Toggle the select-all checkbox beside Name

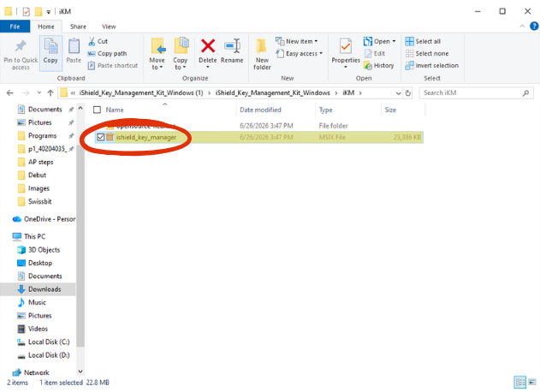[97, 110]
